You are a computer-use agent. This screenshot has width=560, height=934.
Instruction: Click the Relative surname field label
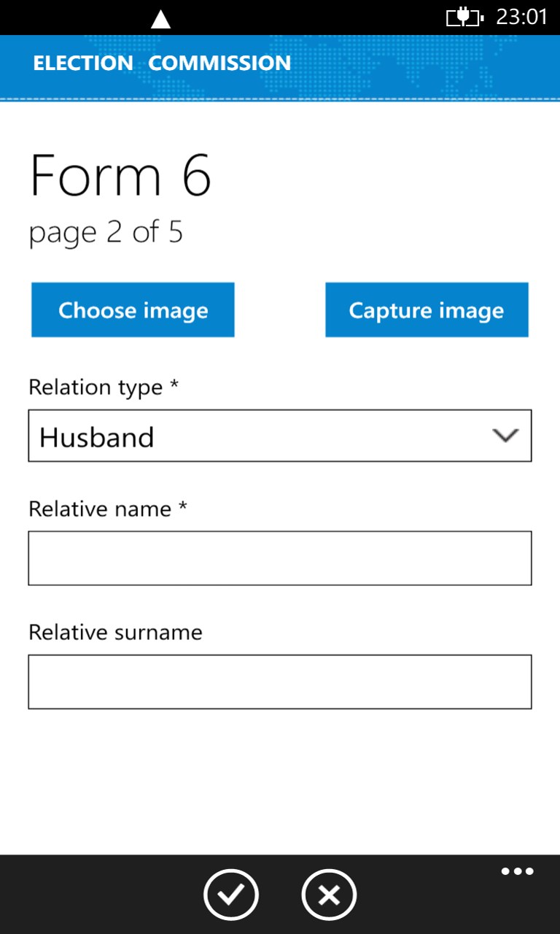tap(115, 632)
